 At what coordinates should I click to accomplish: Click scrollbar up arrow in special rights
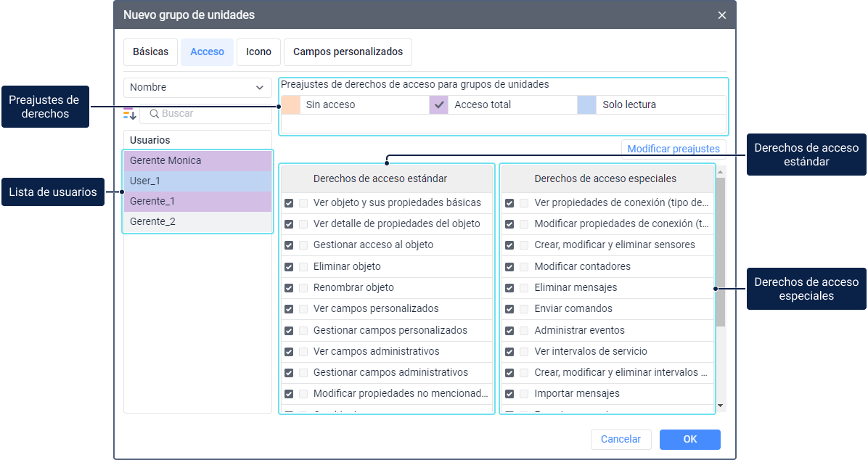point(720,171)
